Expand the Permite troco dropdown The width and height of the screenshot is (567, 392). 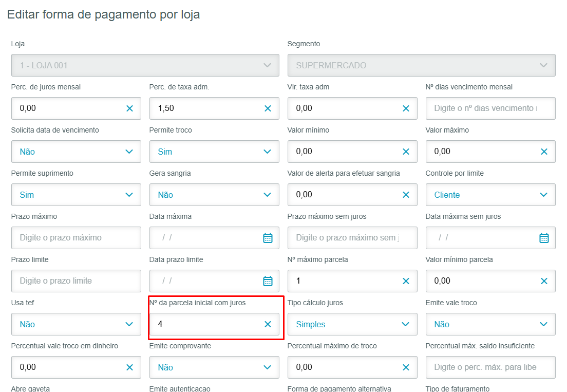267,152
